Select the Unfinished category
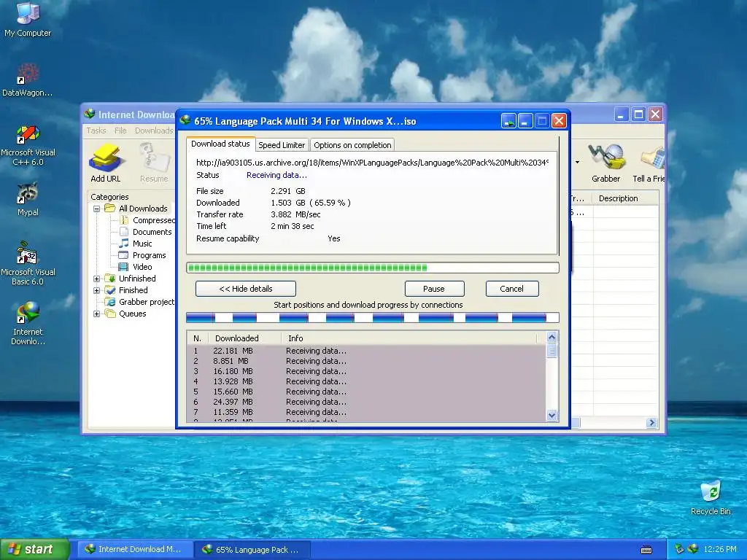The height and width of the screenshot is (560, 747). point(131,279)
